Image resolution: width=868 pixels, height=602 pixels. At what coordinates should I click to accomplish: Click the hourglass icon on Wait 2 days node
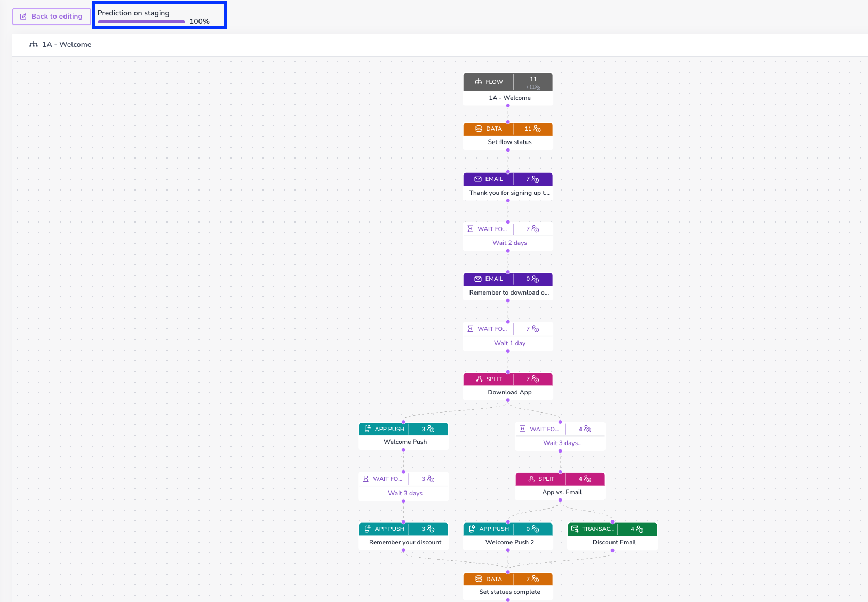[470, 229]
